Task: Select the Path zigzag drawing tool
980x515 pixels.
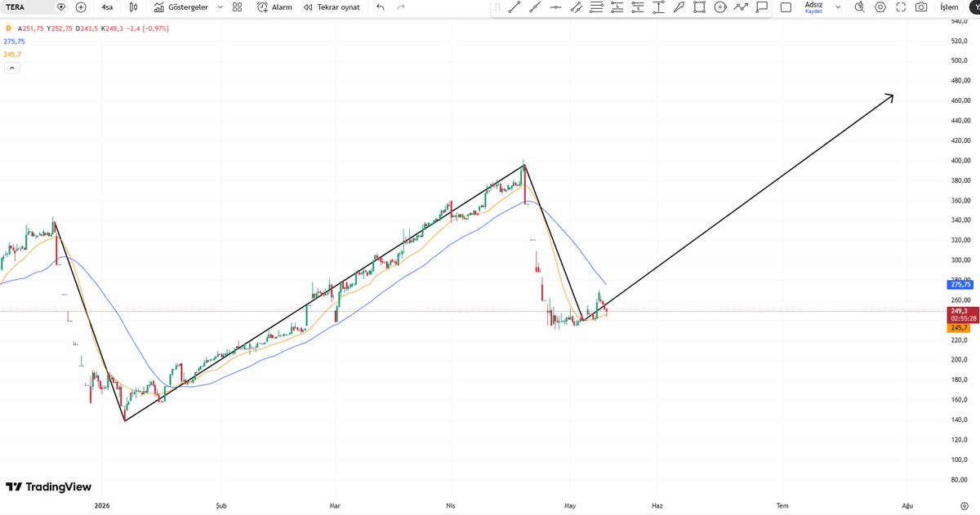Action: point(740,7)
